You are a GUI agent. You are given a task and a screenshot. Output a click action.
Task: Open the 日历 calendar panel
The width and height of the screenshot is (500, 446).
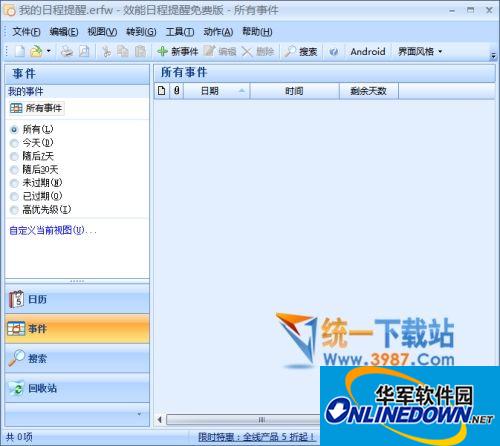[77, 299]
